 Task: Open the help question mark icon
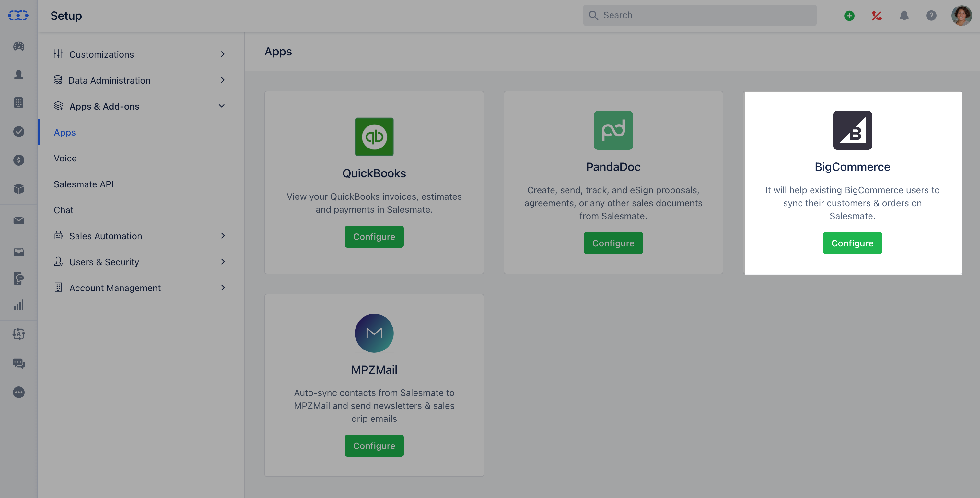(931, 16)
